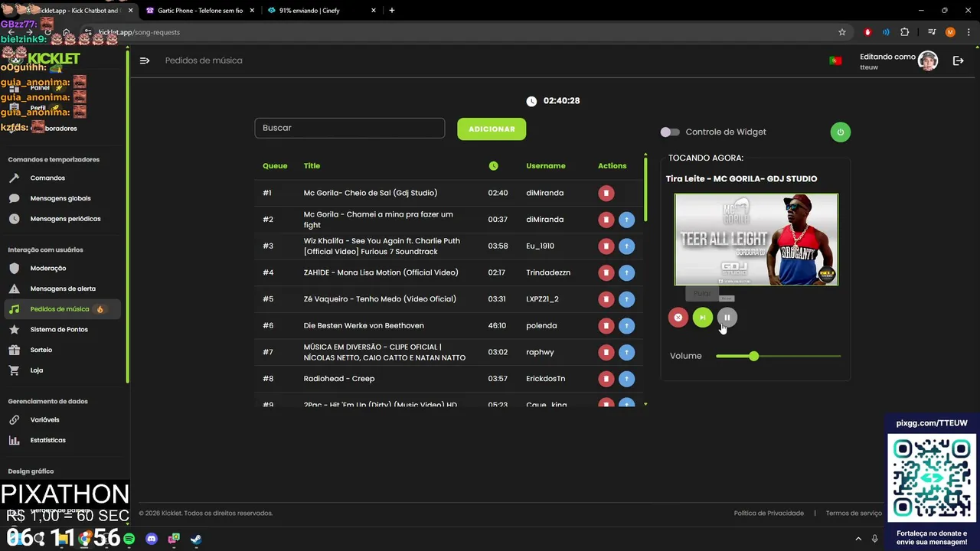
Task: Click the red hand adblocker extension icon
Action: 867,32
